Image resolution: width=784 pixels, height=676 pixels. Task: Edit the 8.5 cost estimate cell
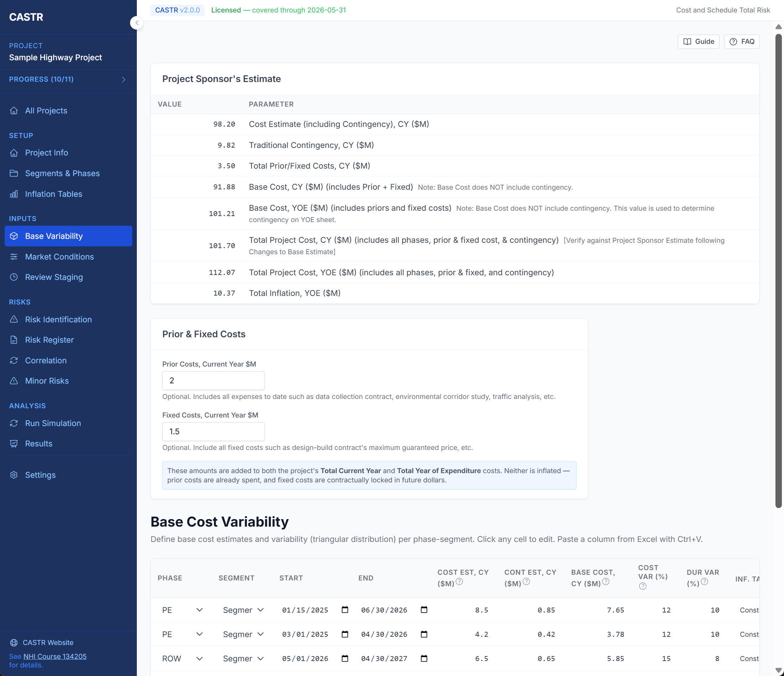(463, 610)
